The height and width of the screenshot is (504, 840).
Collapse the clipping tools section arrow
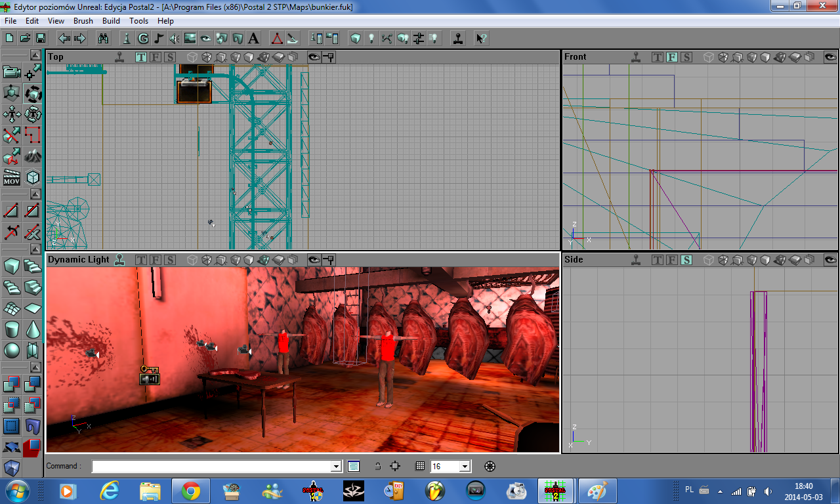35,194
